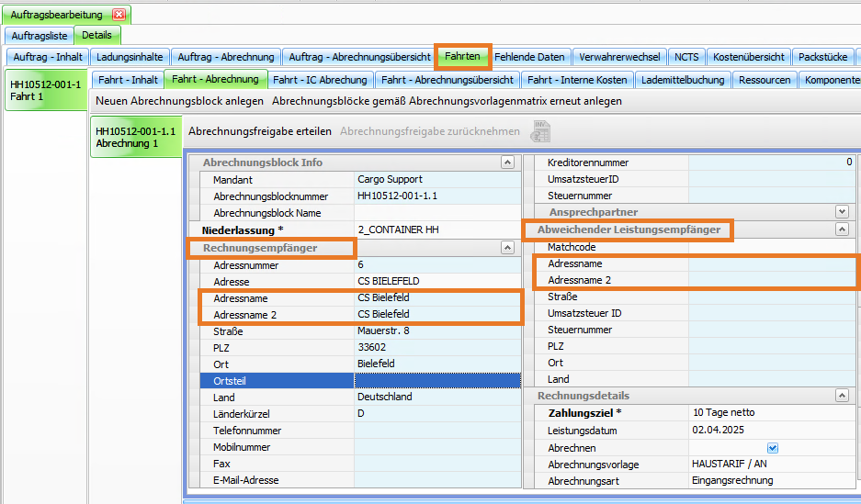
Task: Select the HH10512-001-1.1 Abrechnung 1 block
Action: (135, 137)
